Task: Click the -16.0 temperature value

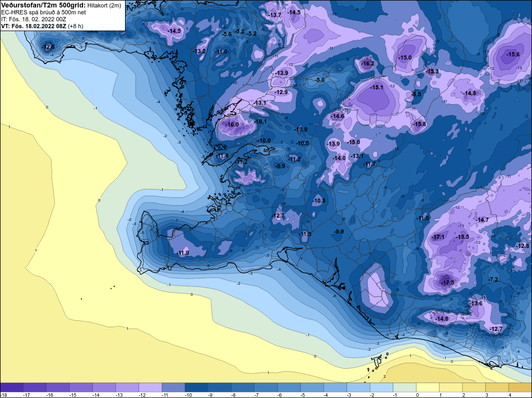Action: (x=232, y=125)
